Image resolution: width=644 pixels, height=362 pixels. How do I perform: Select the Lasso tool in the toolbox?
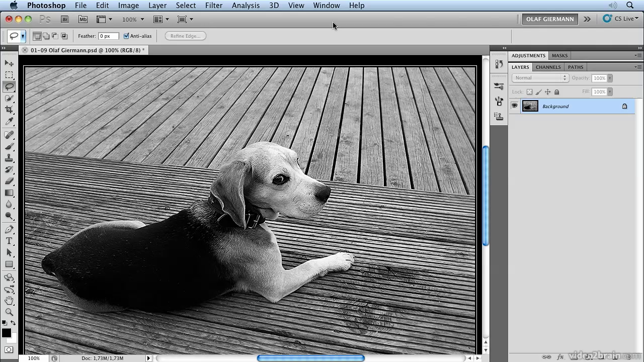[x=9, y=86]
